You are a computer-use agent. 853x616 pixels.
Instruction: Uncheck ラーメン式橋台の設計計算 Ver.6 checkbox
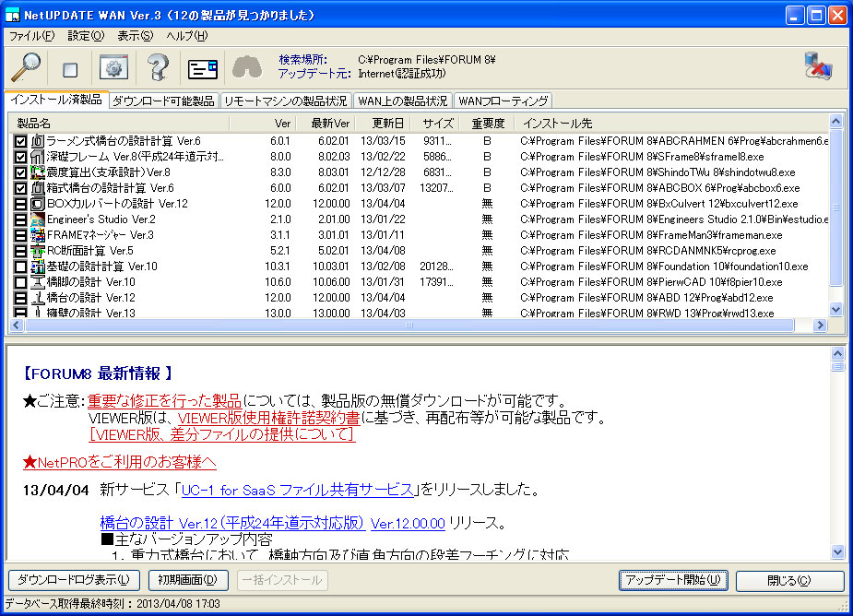pos(20,141)
